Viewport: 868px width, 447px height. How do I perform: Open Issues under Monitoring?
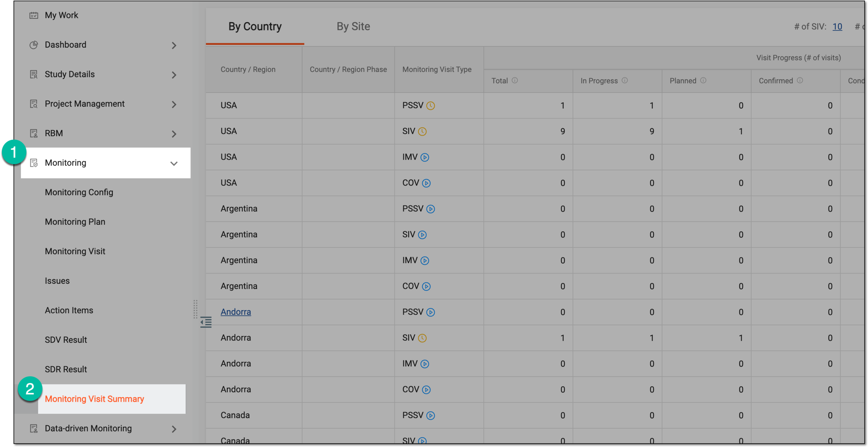coord(57,281)
